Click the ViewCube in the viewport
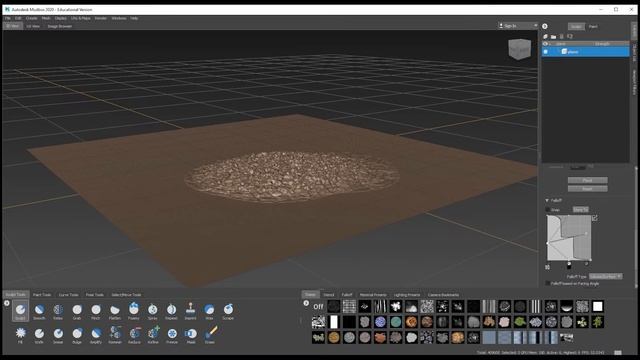 tap(520, 49)
